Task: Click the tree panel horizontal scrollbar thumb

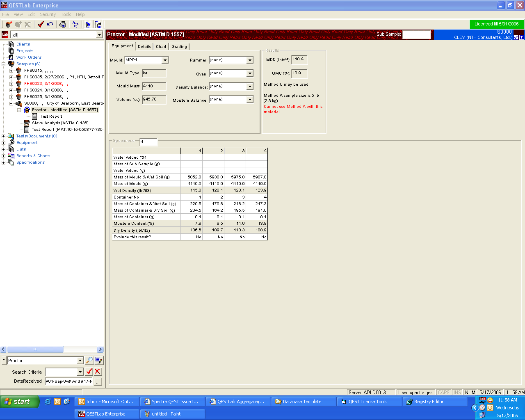Action: (x=35, y=349)
